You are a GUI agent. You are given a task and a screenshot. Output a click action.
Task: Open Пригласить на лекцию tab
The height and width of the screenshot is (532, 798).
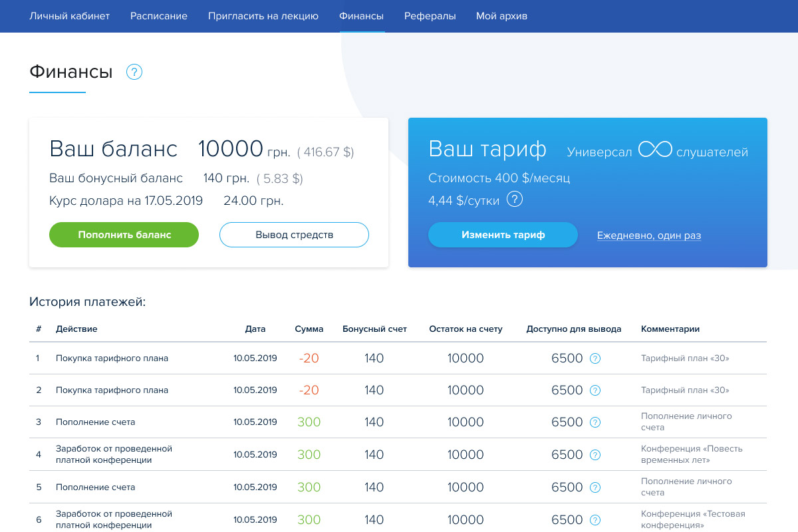263,16
